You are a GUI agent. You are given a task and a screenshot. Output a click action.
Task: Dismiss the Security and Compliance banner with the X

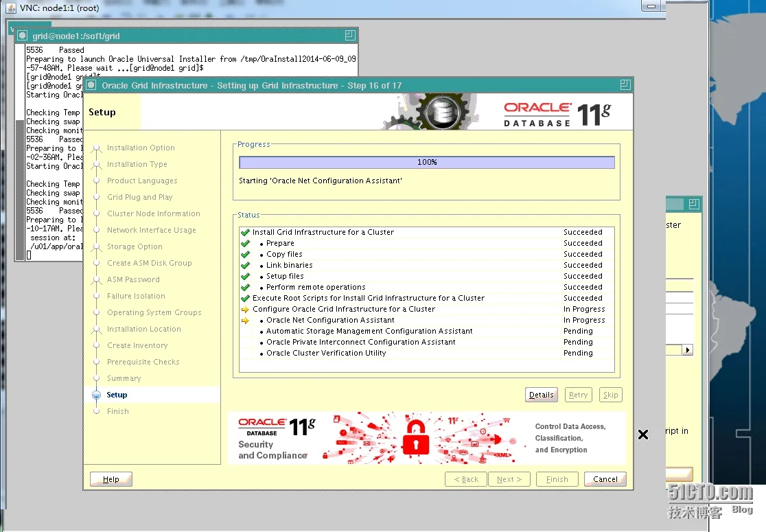pos(643,434)
